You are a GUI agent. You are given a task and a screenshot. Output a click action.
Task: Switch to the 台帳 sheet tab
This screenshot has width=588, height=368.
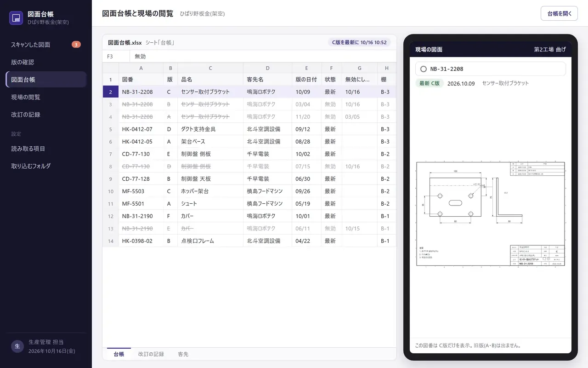pyautogui.click(x=119, y=354)
